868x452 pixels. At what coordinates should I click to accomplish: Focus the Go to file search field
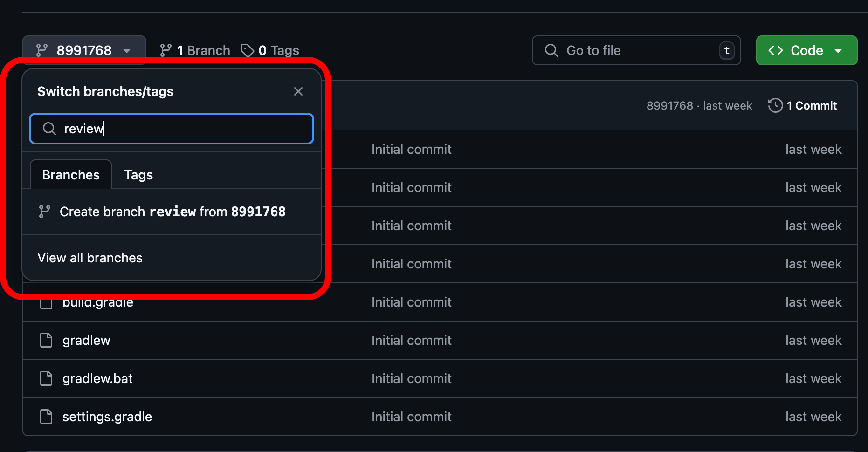pos(636,50)
